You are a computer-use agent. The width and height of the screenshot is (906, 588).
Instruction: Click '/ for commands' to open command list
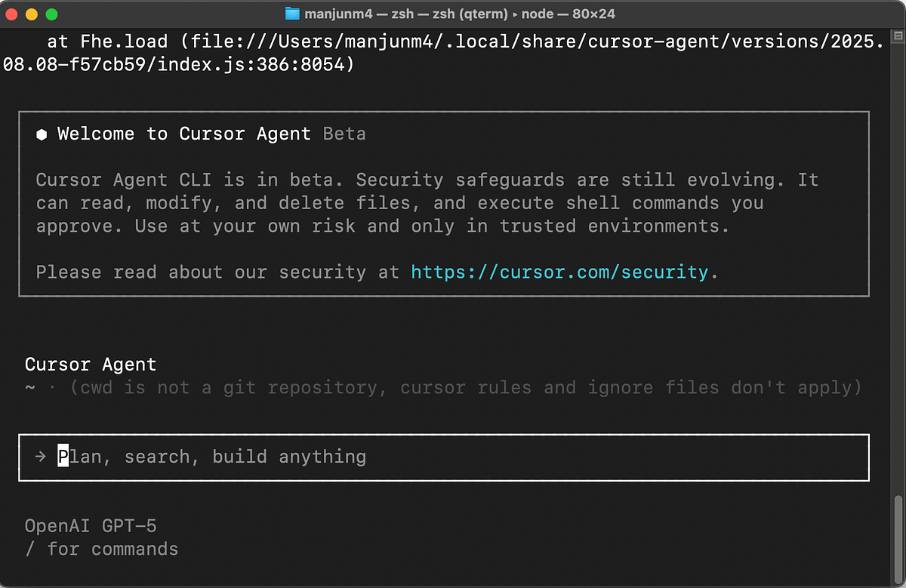click(102, 550)
